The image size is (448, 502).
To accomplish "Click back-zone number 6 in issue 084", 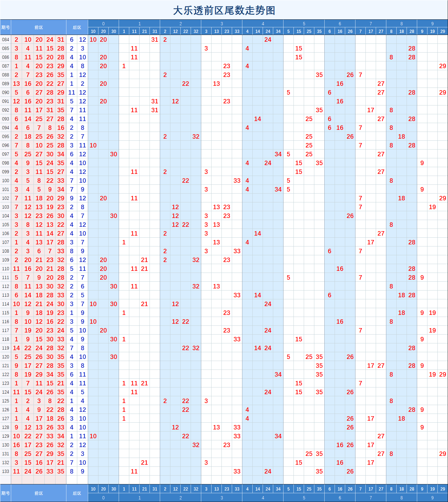I will 72,40.
